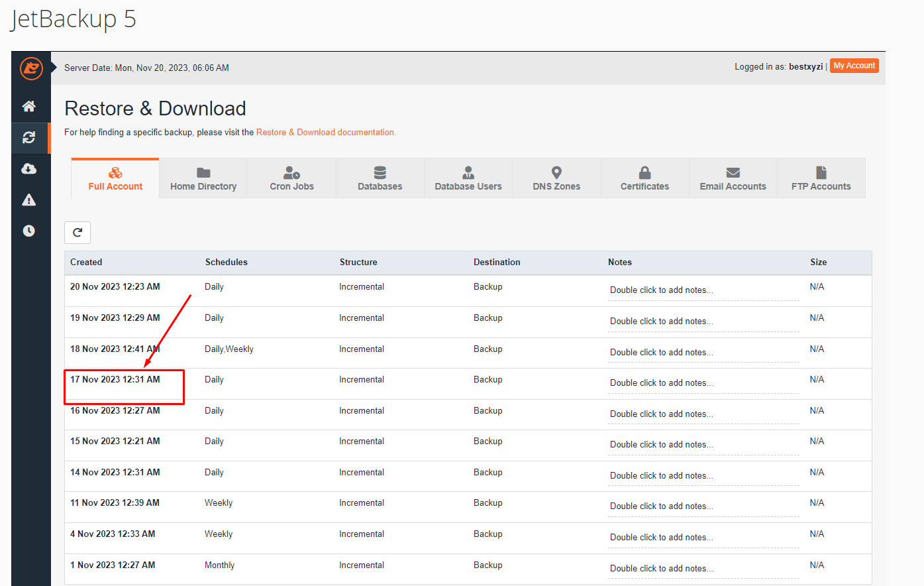The image size is (924, 586).
Task: Open the Home dashboard icon in sidebar
Action: click(x=29, y=106)
